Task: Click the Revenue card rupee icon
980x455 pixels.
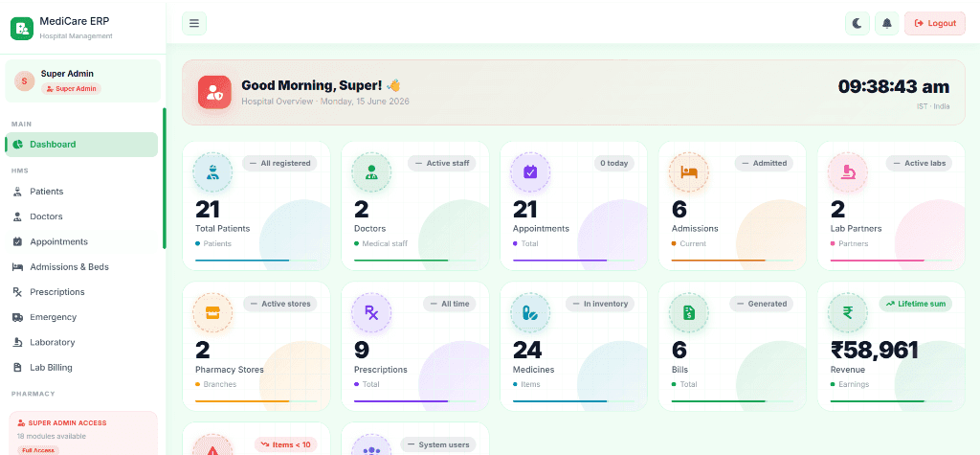Action: (x=848, y=312)
